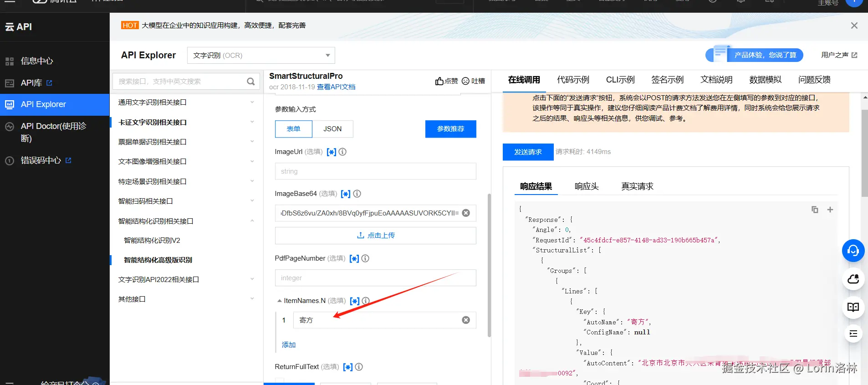
Task: Switch to 签名示例 tab
Action: coord(667,80)
